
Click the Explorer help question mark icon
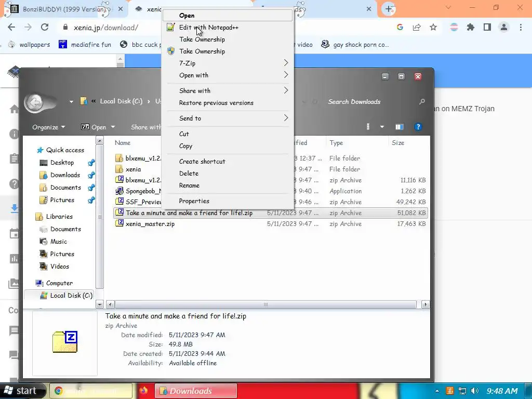(x=418, y=127)
